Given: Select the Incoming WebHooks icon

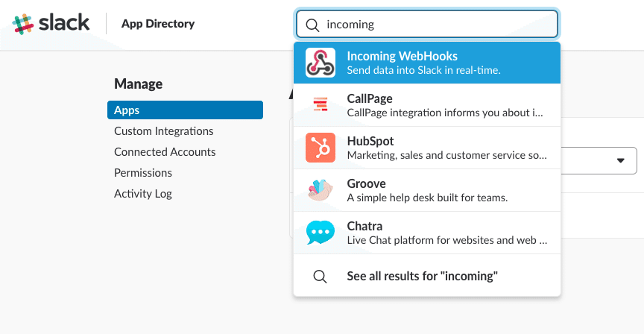Looking at the screenshot, I should pos(321,63).
